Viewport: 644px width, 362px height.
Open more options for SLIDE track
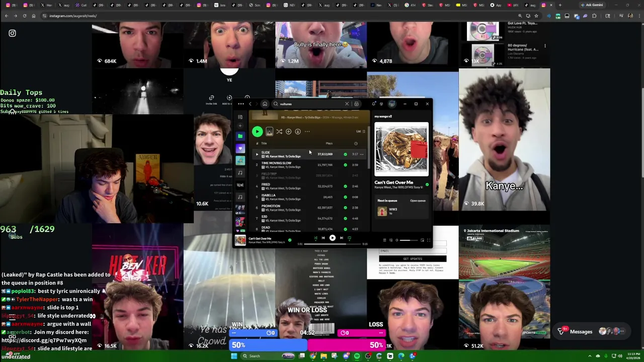pos(362,154)
